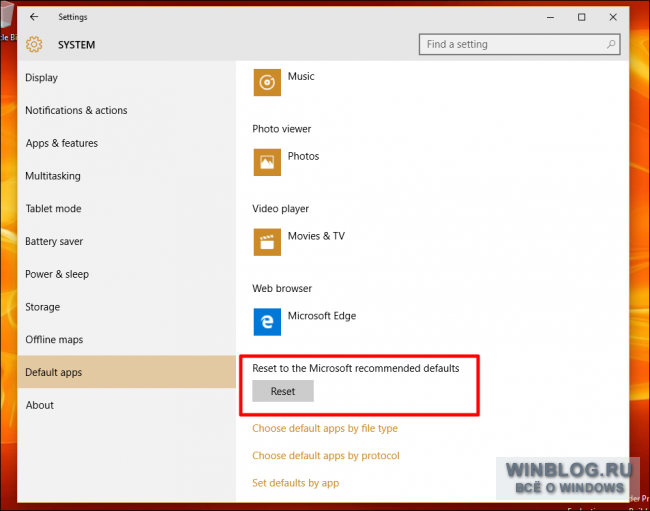The height and width of the screenshot is (511, 650).
Task: Open Choose default apps by protocol
Action: click(x=325, y=455)
